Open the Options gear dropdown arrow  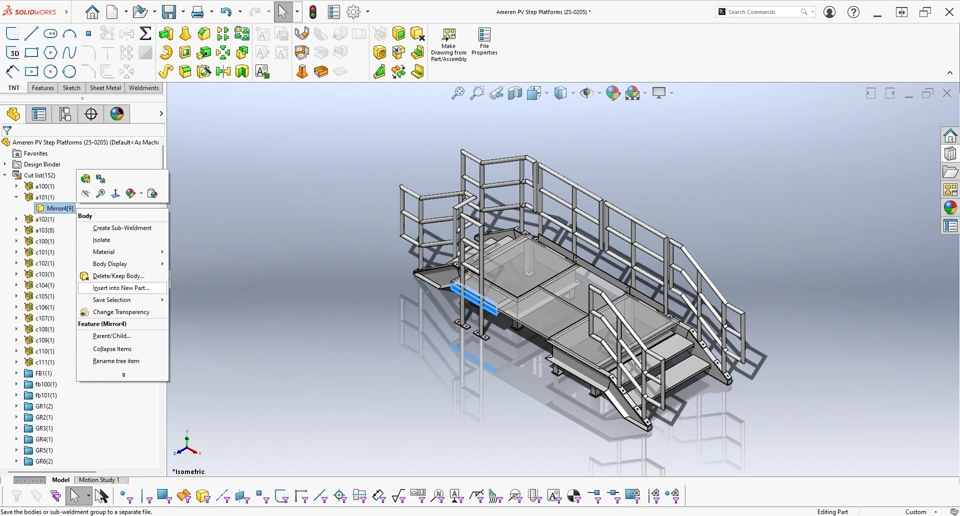(x=367, y=12)
